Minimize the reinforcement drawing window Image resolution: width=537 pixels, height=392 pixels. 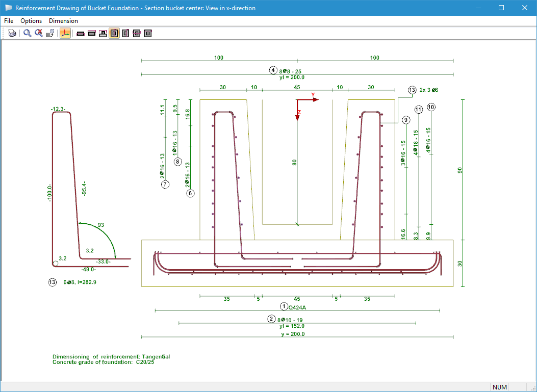point(478,8)
